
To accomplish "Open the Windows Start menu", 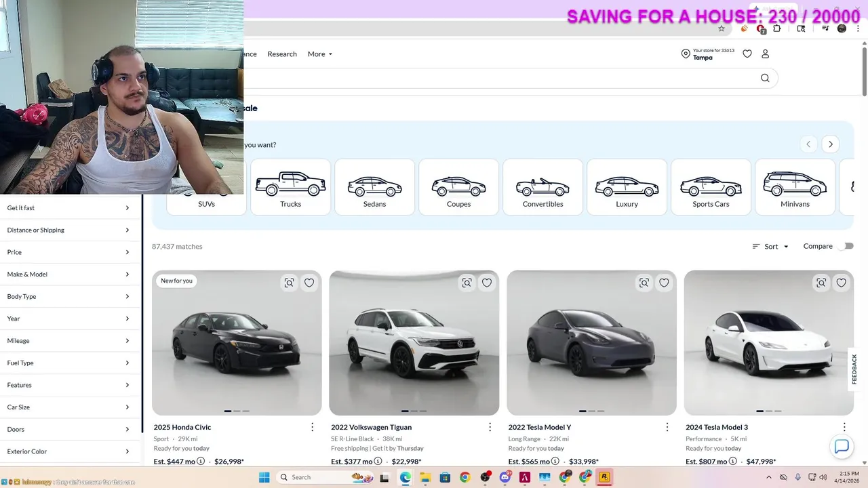I will click(x=264, y=477).
